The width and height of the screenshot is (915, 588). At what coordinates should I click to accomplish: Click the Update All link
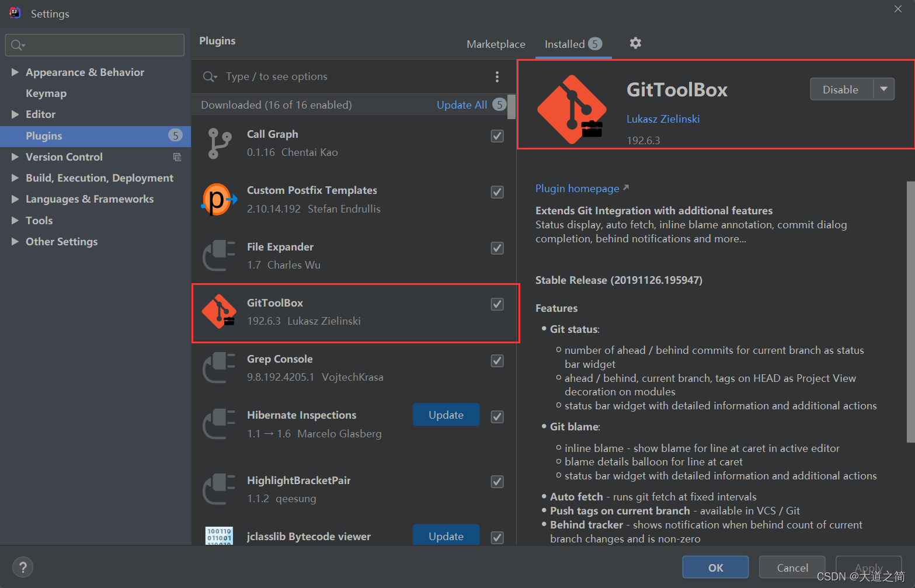coord(462,105)
